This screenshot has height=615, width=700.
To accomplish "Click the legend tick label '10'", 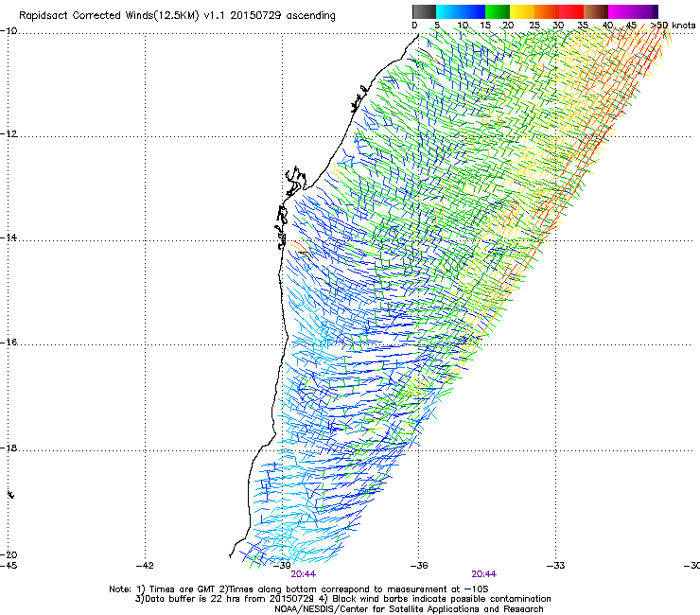I will click(463, 26).
